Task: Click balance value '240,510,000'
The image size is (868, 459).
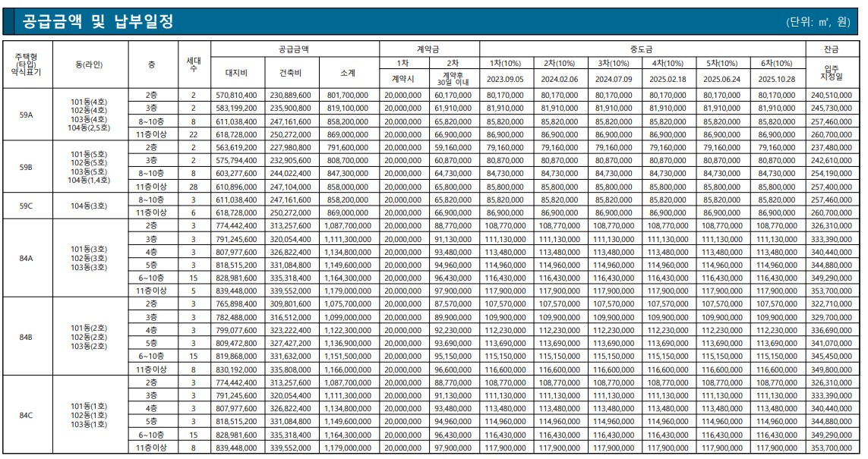Action: point(832,95)
